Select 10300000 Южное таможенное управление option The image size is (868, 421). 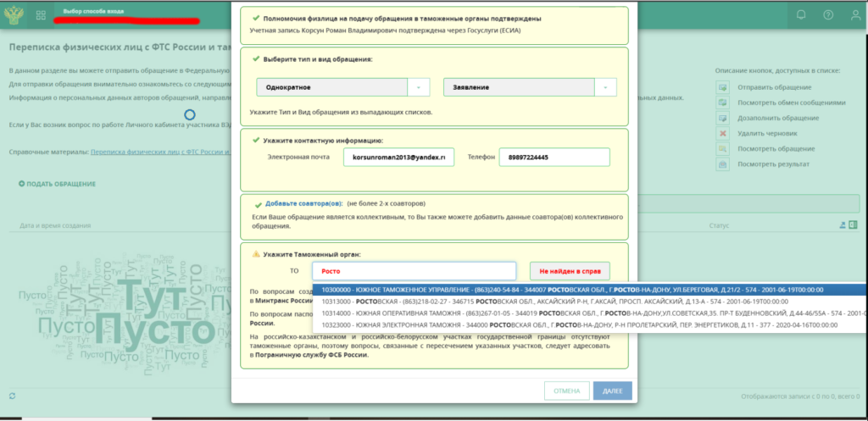[x=590, y=290]
